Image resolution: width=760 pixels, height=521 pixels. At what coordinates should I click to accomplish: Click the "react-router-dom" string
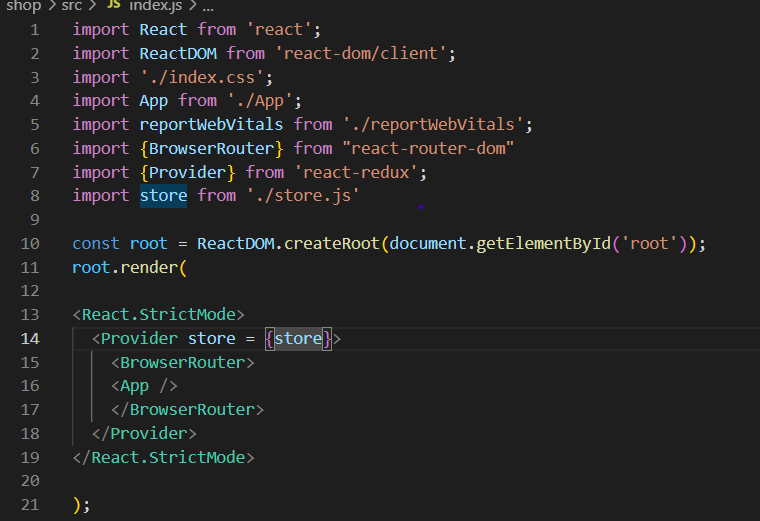pyautogui.click(x=428, y=148)
